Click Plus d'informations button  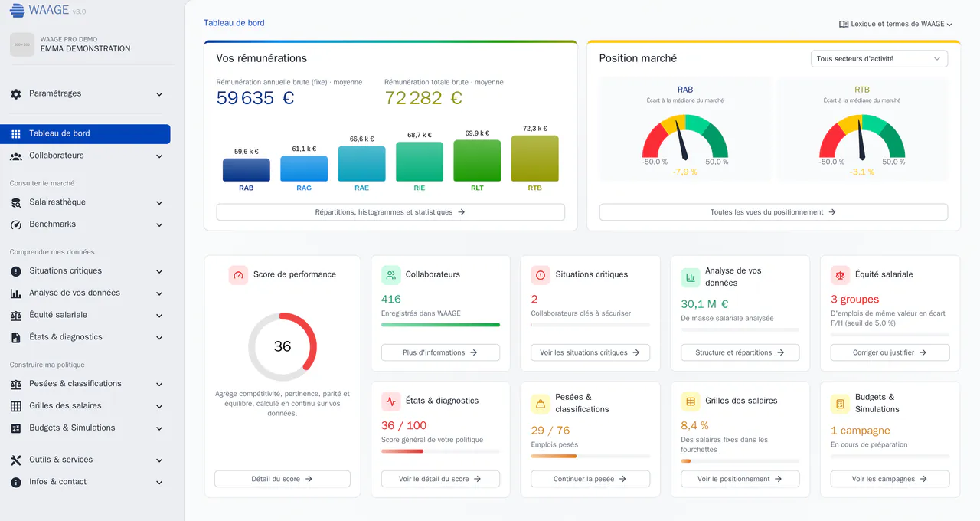pos(440,352)
